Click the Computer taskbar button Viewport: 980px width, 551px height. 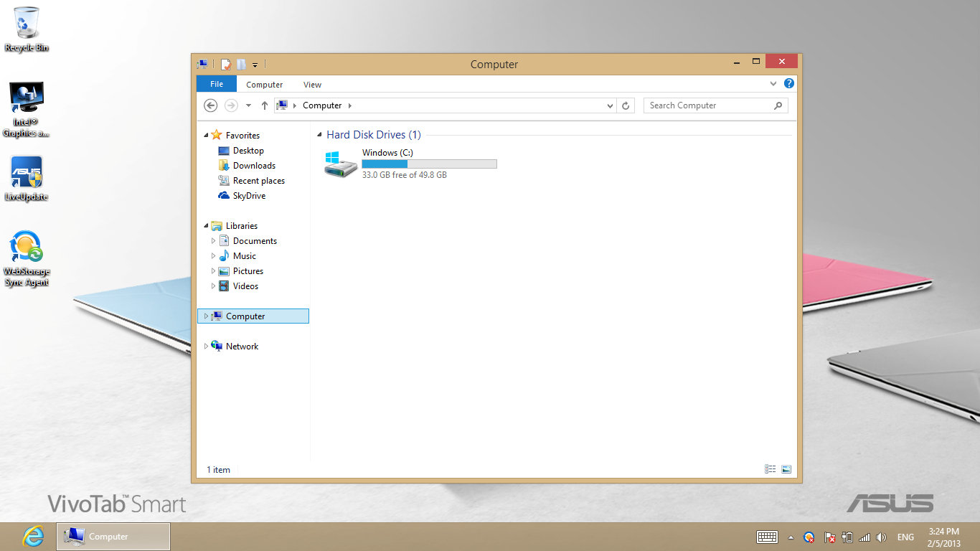(113, 537)
